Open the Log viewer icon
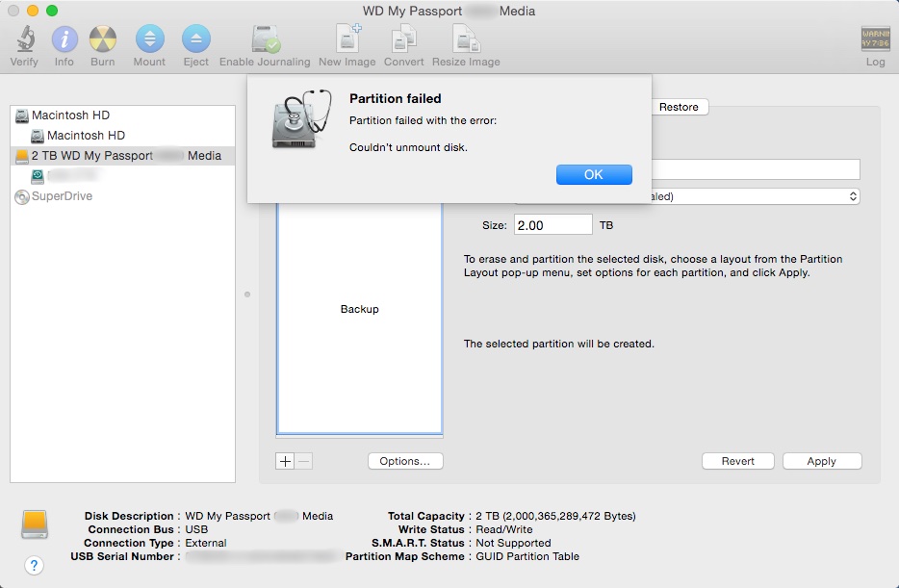This screenshot has width=899, height=588. 875,40
